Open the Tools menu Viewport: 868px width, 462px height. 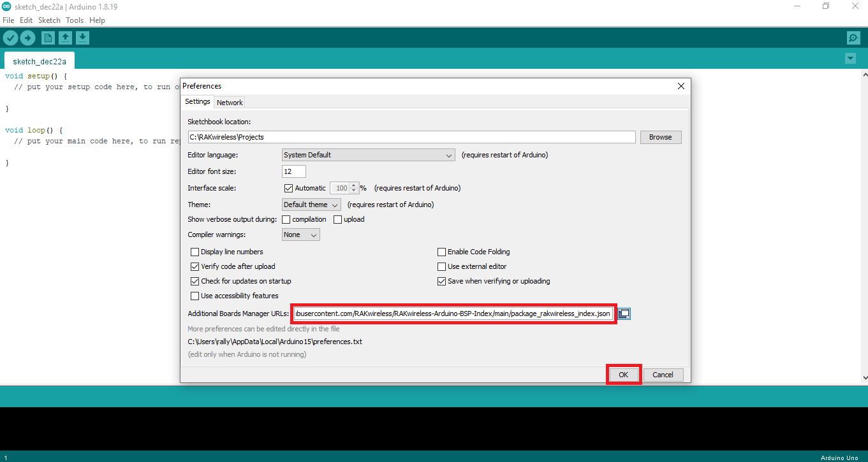(x=75, y=20)
